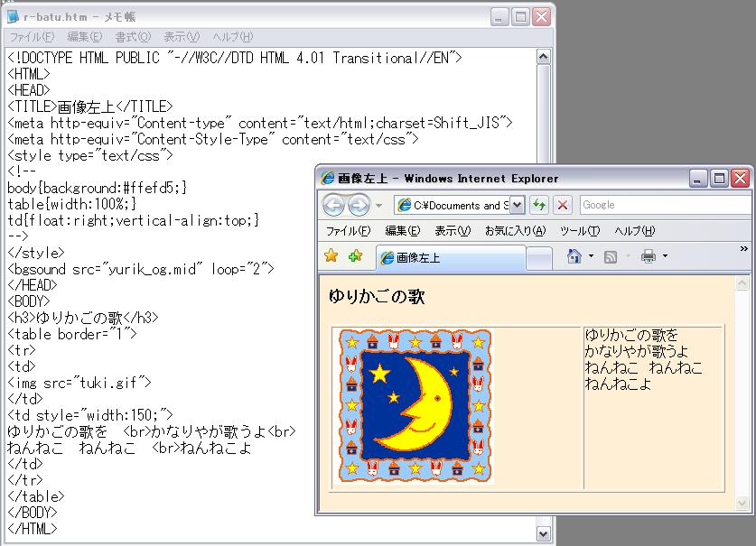The width and height of the screenshot is (756, 546).
Task: Open Notepad 書式(O) menu
Action: (133, 37)
